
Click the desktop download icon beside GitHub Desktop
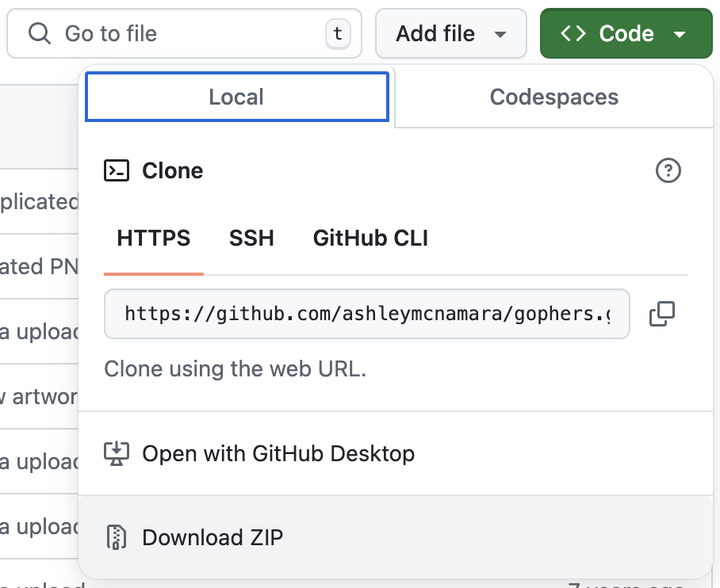(117, 453)
